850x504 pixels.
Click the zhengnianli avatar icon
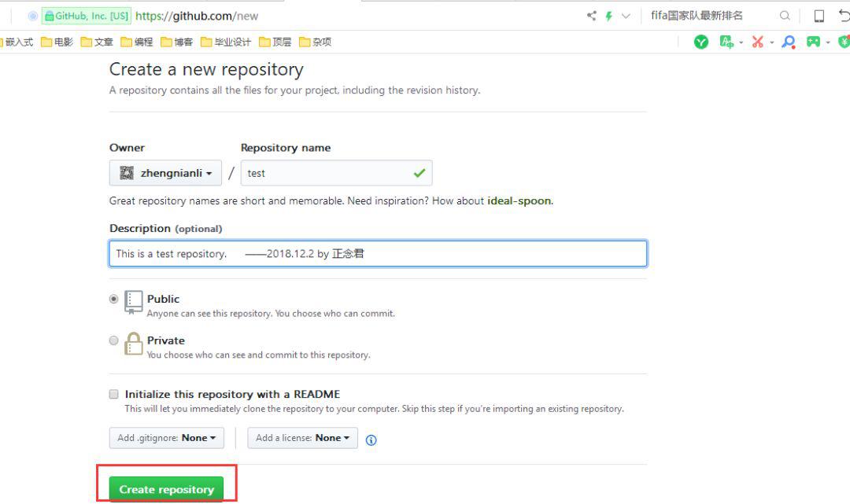tap(126, 173)
